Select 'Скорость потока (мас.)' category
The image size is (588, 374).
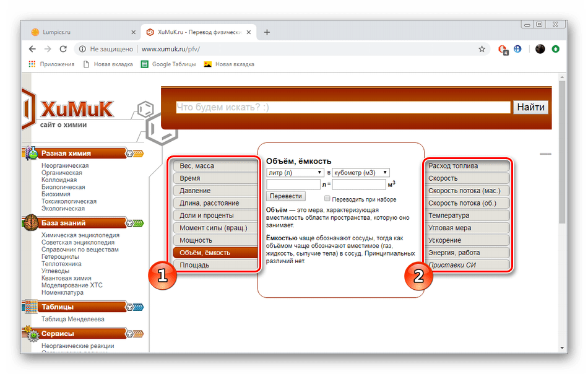468,191
